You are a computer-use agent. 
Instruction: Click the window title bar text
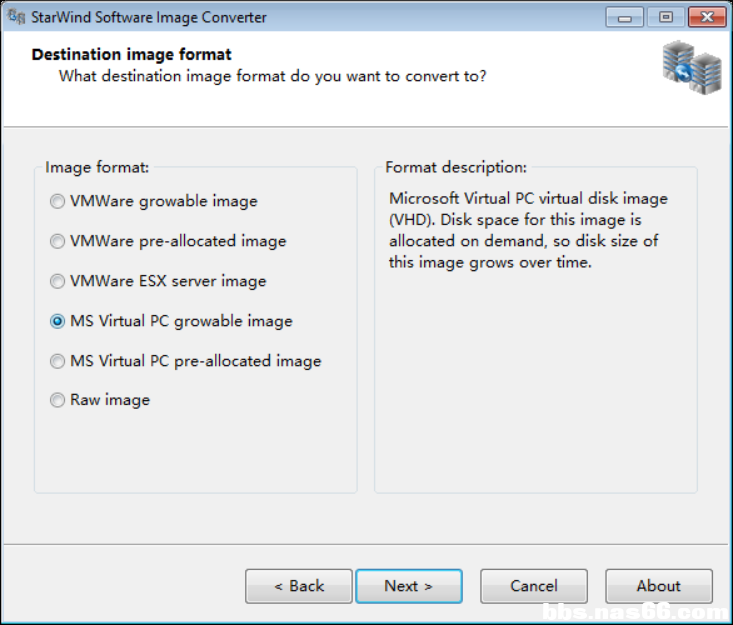[150, 17]
